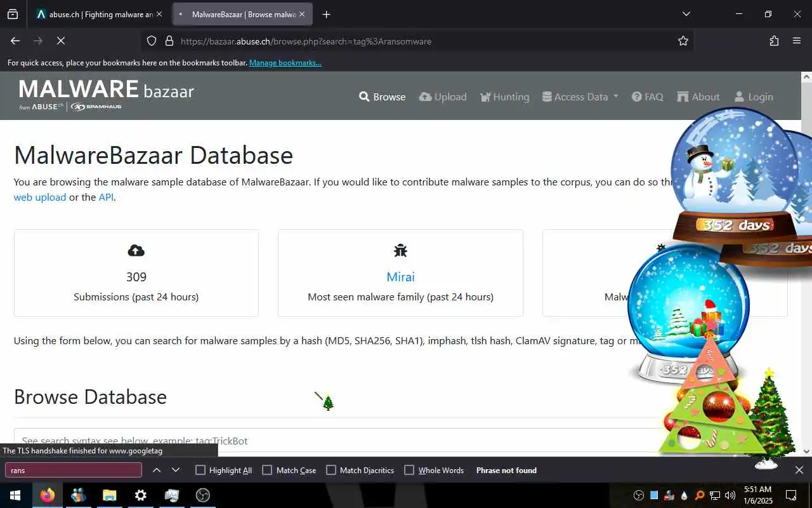Image resolution: width=812 pixels, height=508 pixels.
Task: Open Settings gear in the taskbar
Action: pyautogui.click(x=140, y=495)
